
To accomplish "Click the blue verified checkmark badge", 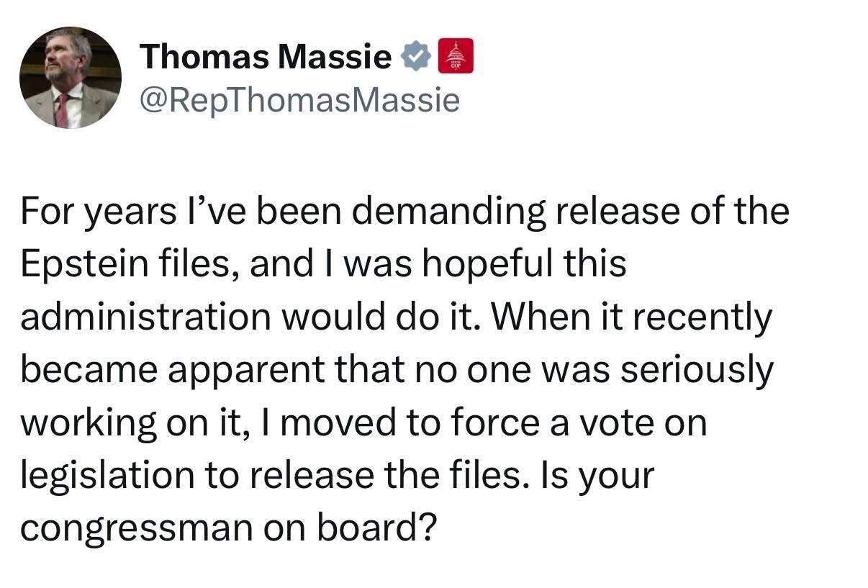I will tap(415, 56).
